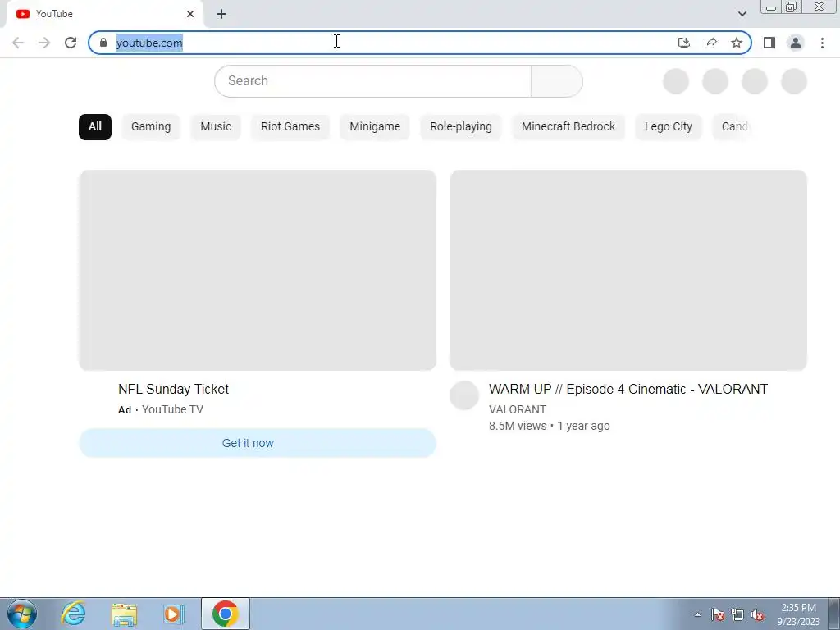
Task: Close the YouTube tab
Action: (x=190, y=14)
